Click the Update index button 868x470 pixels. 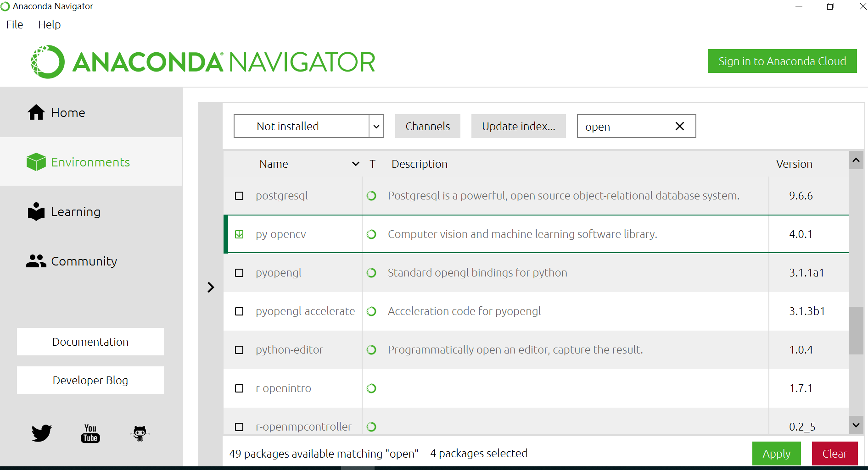518,126
